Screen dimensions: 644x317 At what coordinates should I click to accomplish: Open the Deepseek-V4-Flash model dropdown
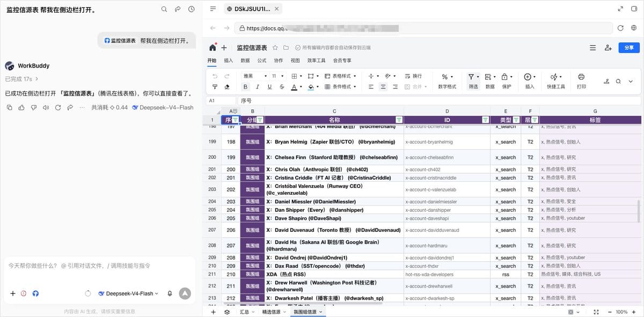pyautogui.click(x=128, y=293)
